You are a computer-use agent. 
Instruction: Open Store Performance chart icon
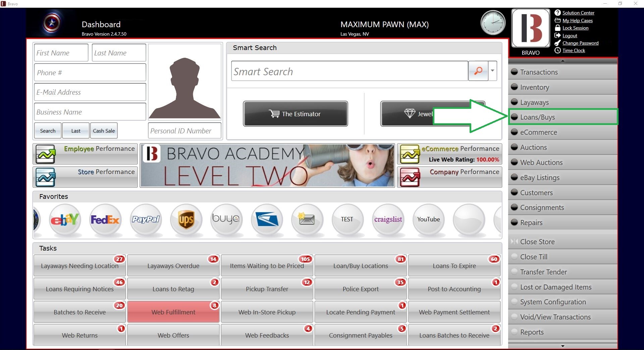[46, 177]
